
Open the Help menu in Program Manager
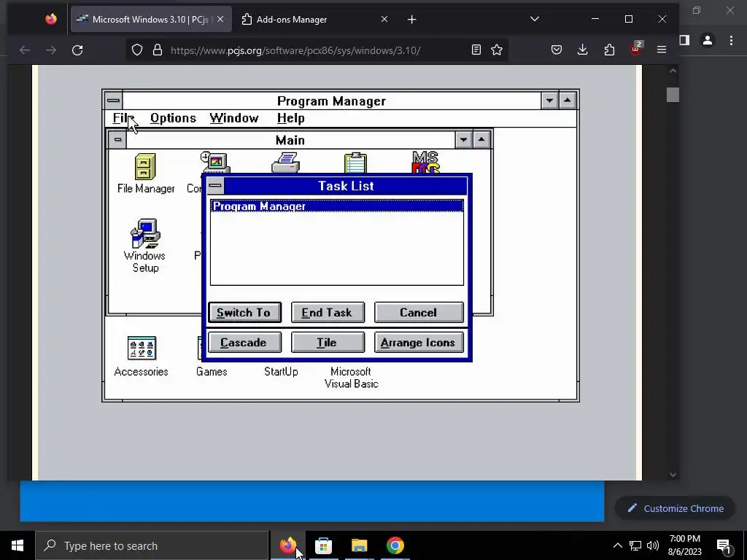click(x=290, y=118)
